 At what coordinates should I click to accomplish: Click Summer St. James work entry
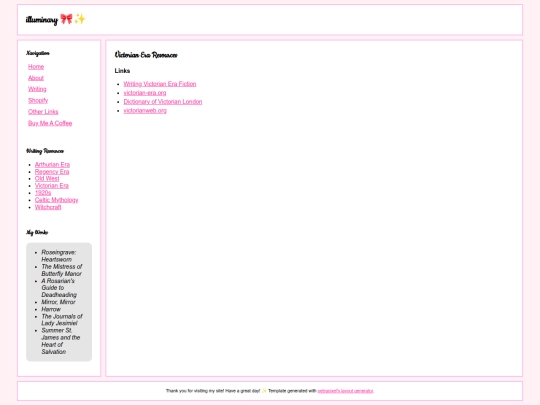tap(61, 341)
